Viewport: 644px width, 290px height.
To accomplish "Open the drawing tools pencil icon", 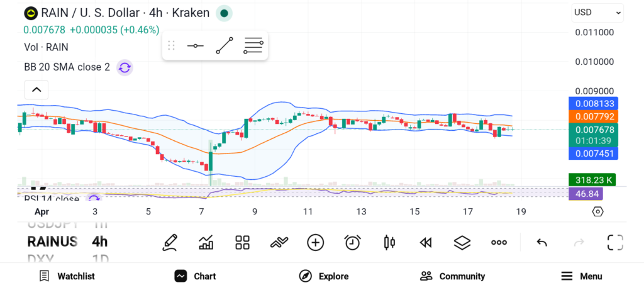I will coord(169,242).
